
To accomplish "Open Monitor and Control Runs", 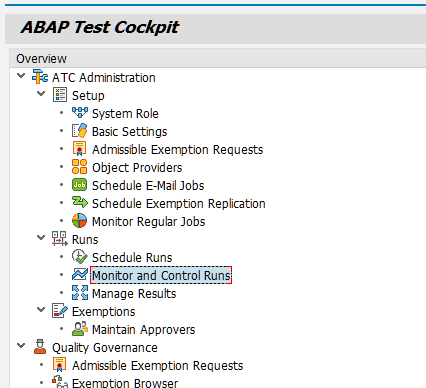I will pyautogui.click(x=161, y=275).
